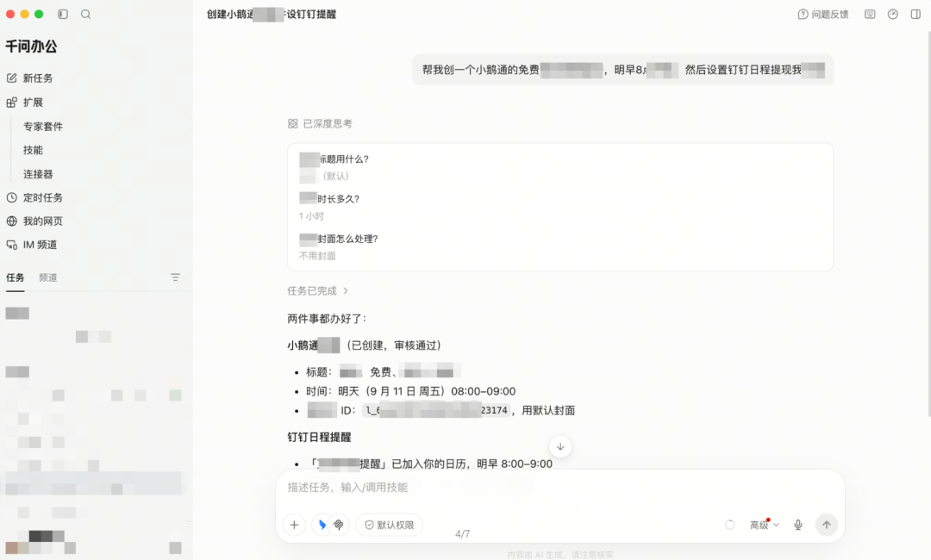Open the 扩展 section
The width and height of the screenshot is (931, 560).
[33, 103]
